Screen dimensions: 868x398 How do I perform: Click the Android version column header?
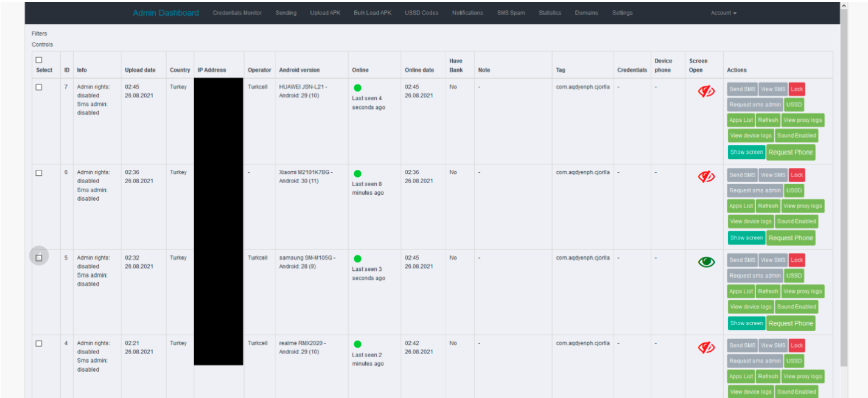[299, 70]
